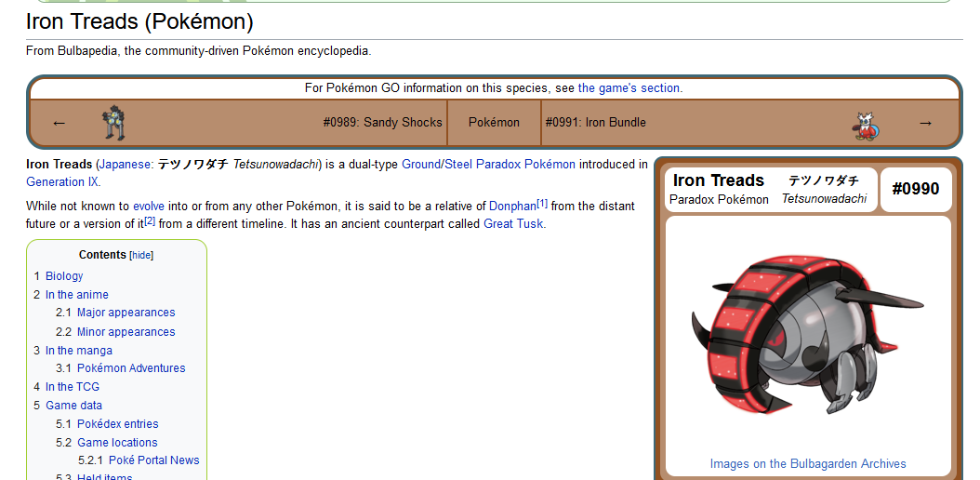The width and height of the screenshot is (980, 480).
Task: Click the Sandy Shocks sprite icon
Action: pos(113,123)
